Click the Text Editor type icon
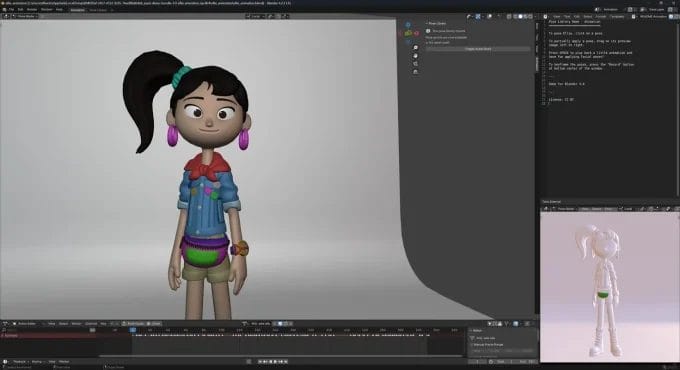The height and width of the screenshot is (370, 680). [545, 16]
